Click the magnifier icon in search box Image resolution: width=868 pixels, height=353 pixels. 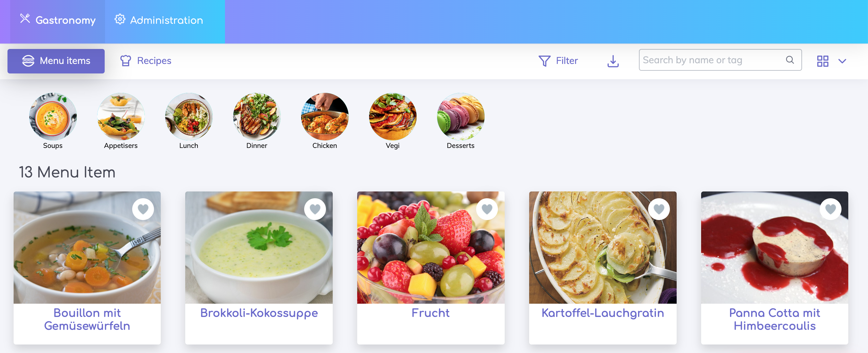click(790, 60)
